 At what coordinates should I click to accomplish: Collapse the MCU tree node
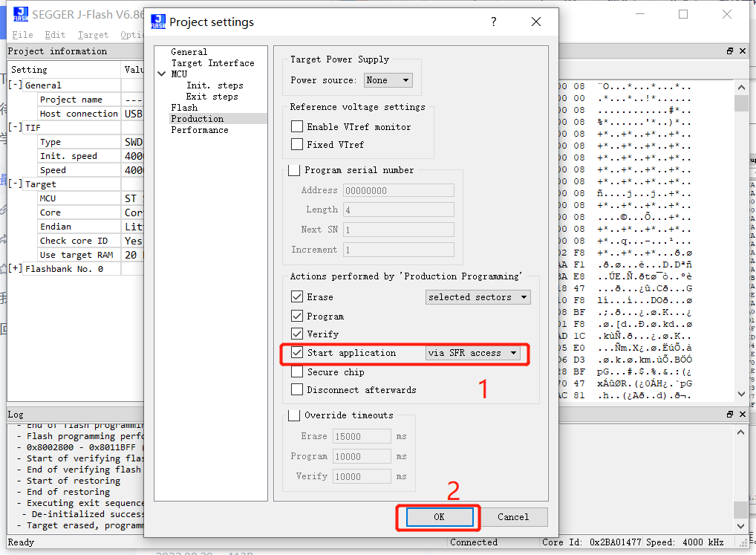click(x=161, y=74)
